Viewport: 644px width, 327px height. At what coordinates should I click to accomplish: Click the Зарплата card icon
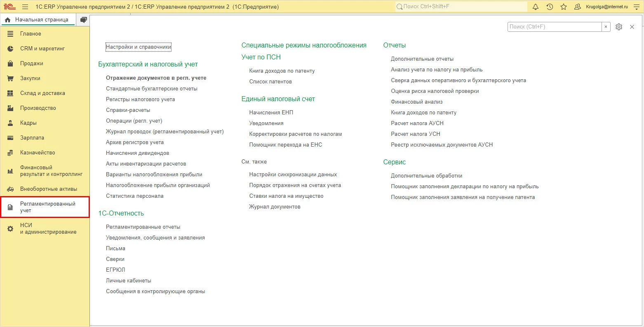point(11,138)
